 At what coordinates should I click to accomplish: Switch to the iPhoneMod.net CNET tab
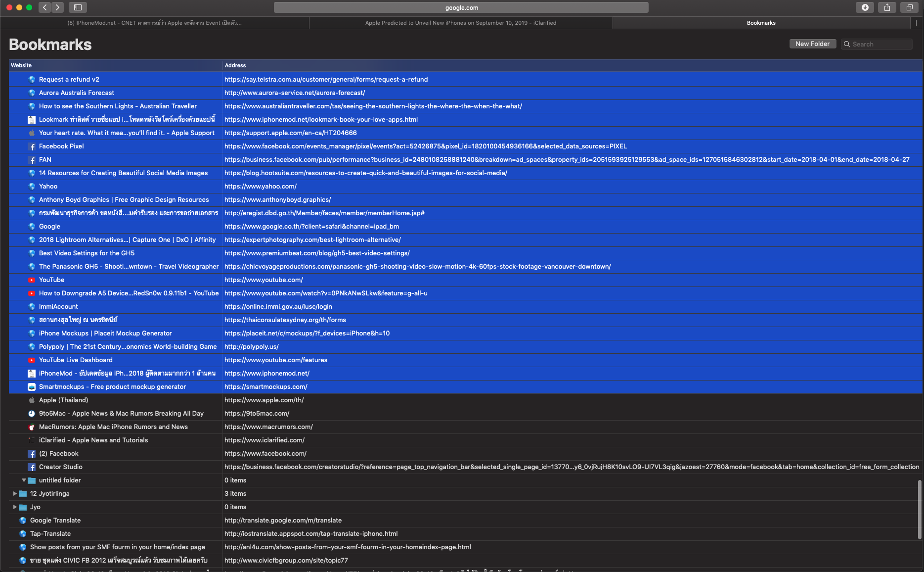(x=154, y=23)
